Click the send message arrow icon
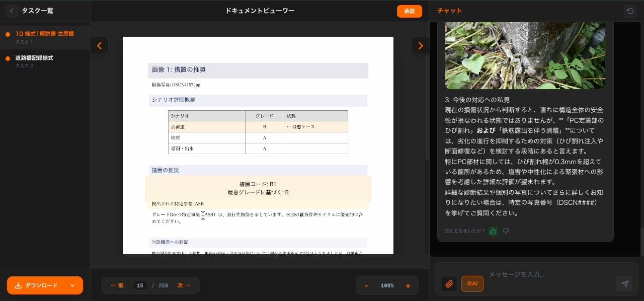The width and height of the screenshot is (644, 301). (x=625, y=284)
